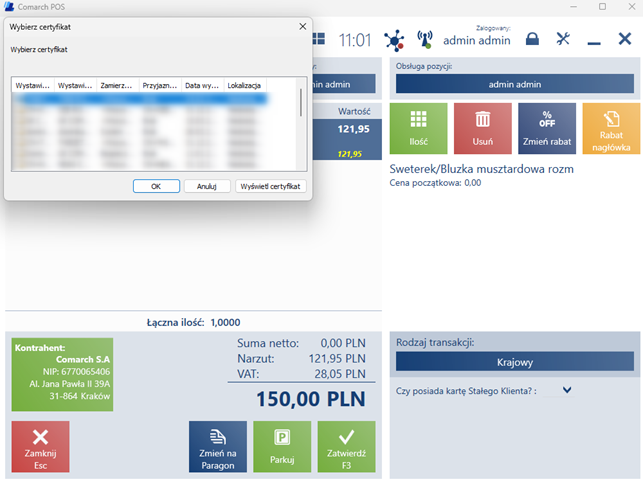Expand the Stałego Klienta card dropdown
Screen dimensions: 643x484
(567, 390)
